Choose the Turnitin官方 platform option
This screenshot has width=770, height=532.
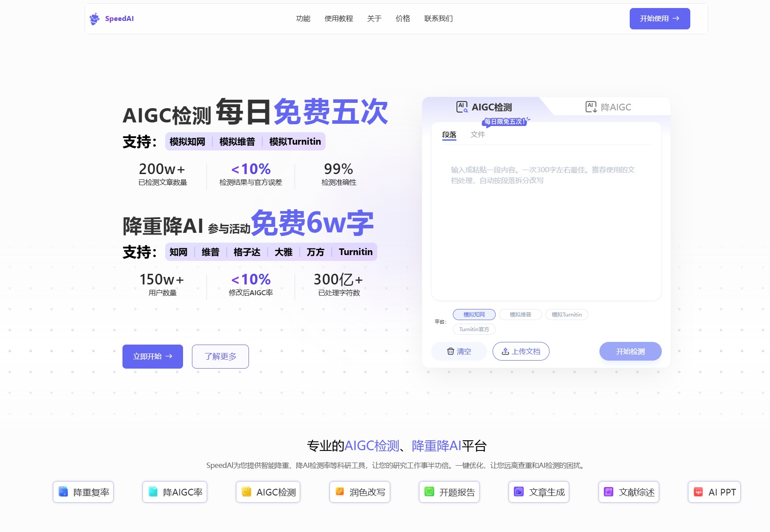coord(474,329)
